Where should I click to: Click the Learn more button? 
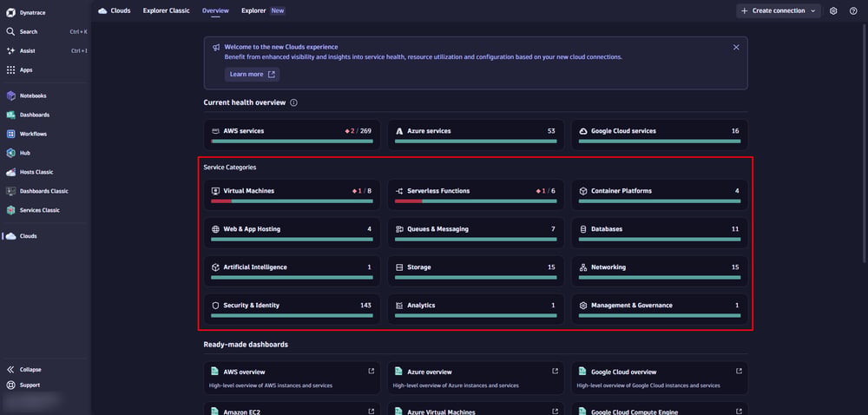coord(252,75)
